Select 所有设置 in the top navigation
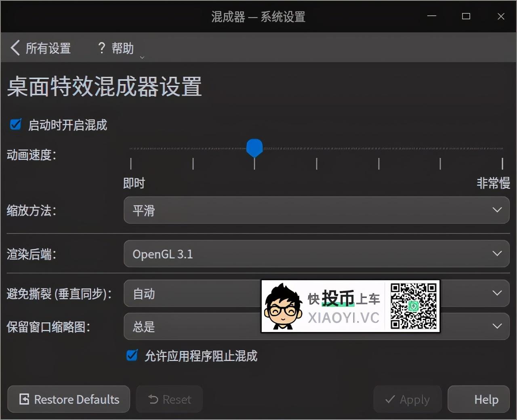 [48, 48]
